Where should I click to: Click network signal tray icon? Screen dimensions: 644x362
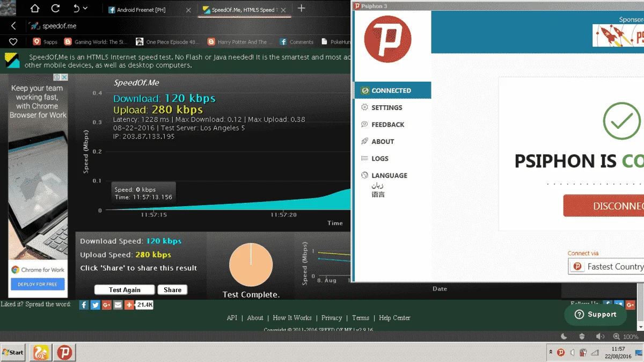tap(595, 352)
